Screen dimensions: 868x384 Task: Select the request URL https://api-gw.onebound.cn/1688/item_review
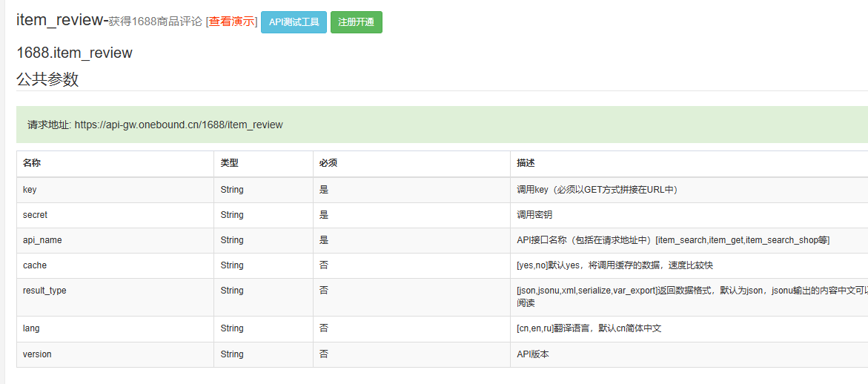179,125
